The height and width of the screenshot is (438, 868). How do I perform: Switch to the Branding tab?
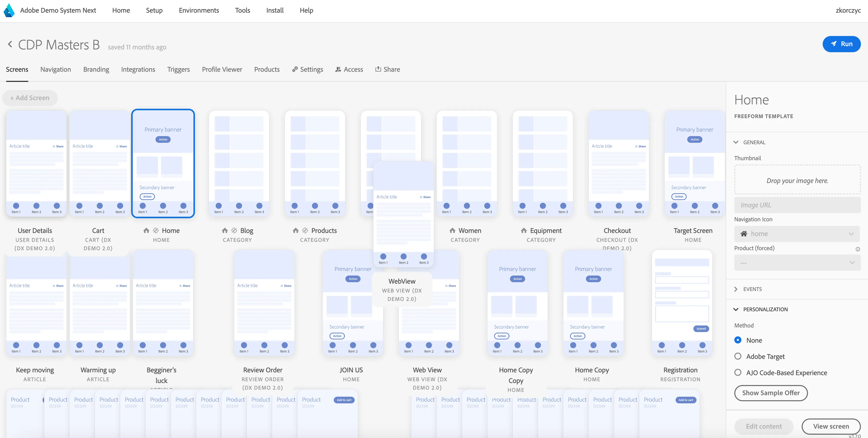pyautogui.click(x=96, y=69)
